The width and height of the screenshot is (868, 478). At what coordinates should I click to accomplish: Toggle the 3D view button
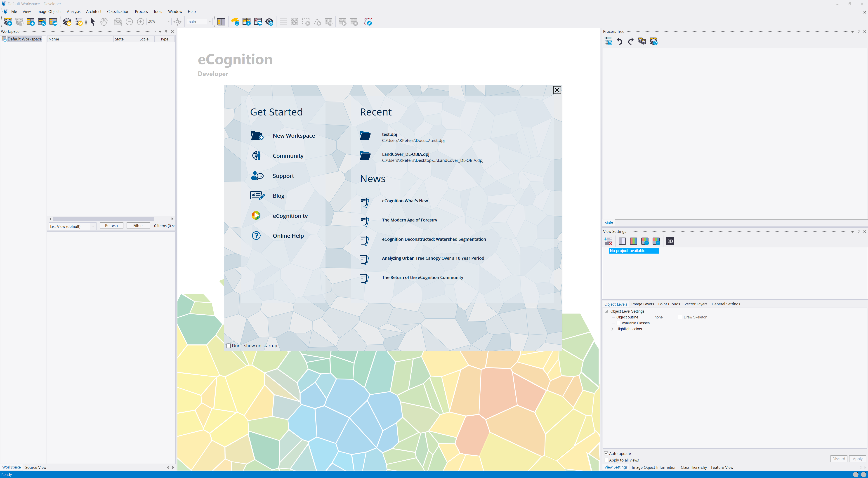pyautogui.click(x=670, y=241)
